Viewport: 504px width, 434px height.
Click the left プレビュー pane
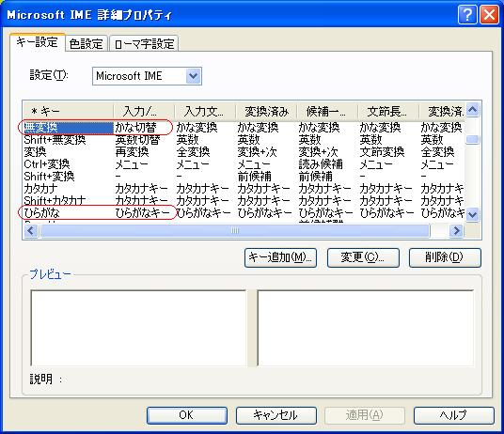[x=138, y=328]
